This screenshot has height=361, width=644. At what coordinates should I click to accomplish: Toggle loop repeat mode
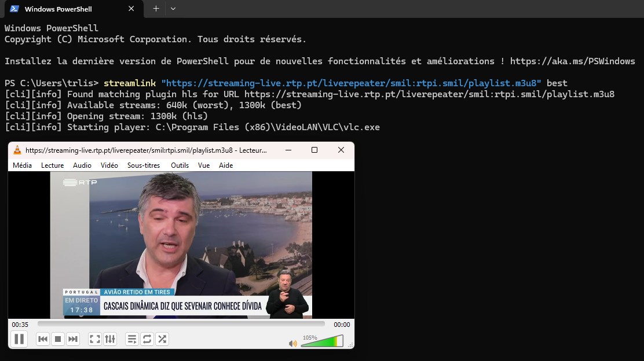coord(147,339)
